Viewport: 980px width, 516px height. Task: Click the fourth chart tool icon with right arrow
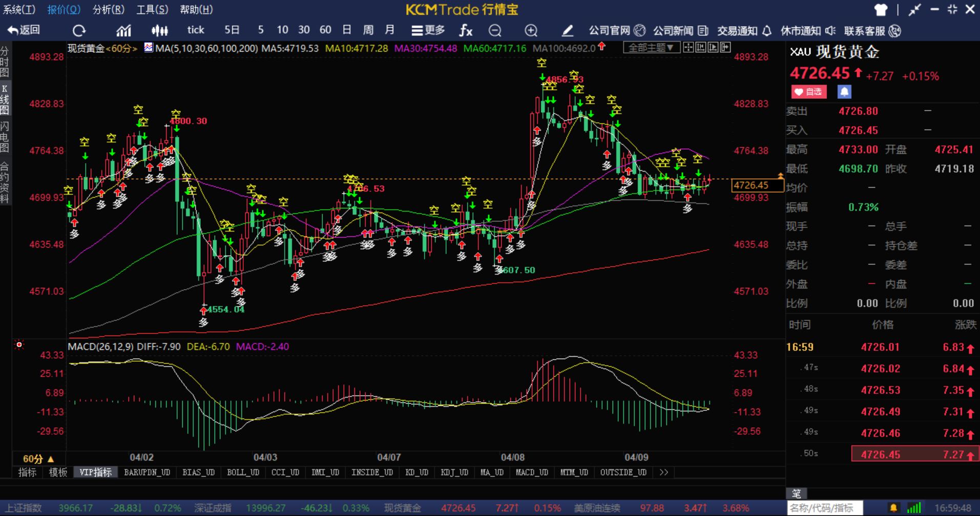(x=725, y=48)
